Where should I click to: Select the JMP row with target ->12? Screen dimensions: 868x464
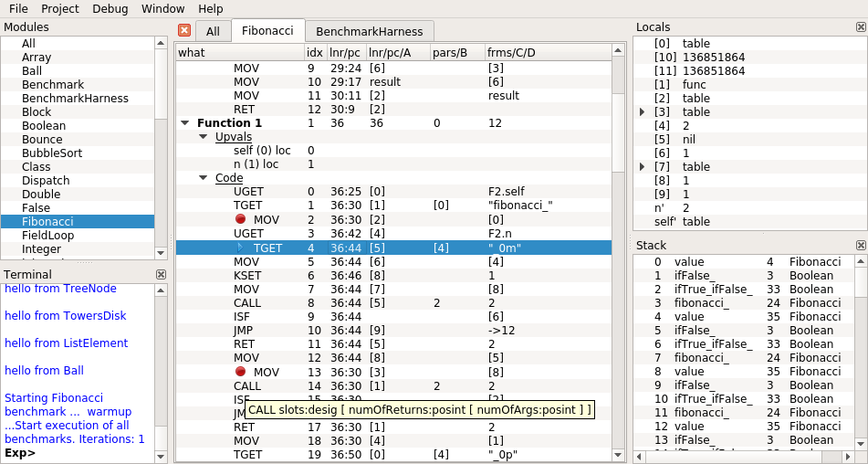(393, 330)
